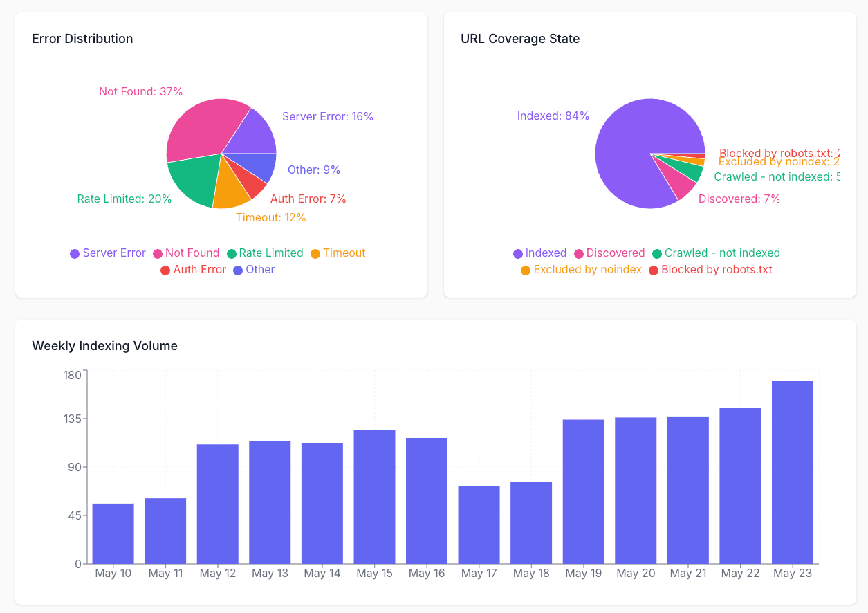Select the Other legend color dot
This screenshot has height=613, width=868.
[x=237, y=270]
